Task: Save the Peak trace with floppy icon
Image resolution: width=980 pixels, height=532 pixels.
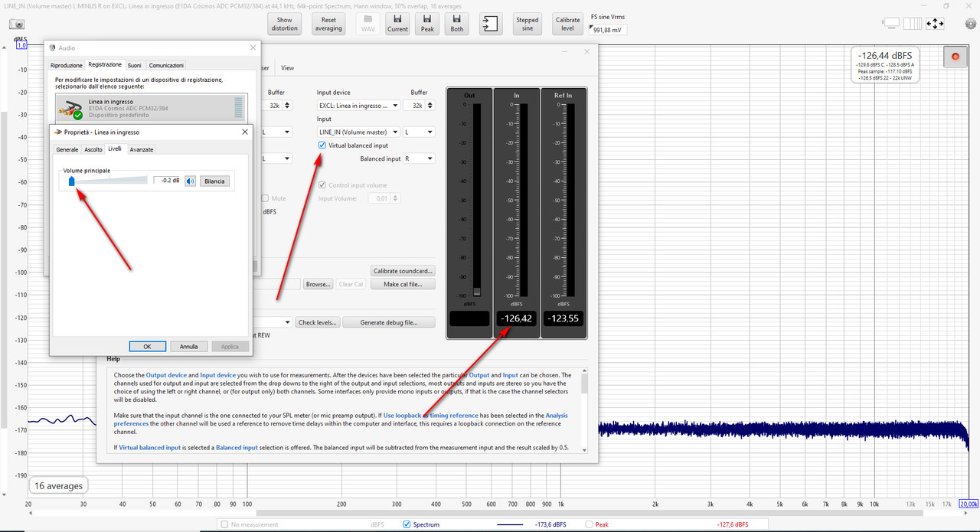Action: 427,24
